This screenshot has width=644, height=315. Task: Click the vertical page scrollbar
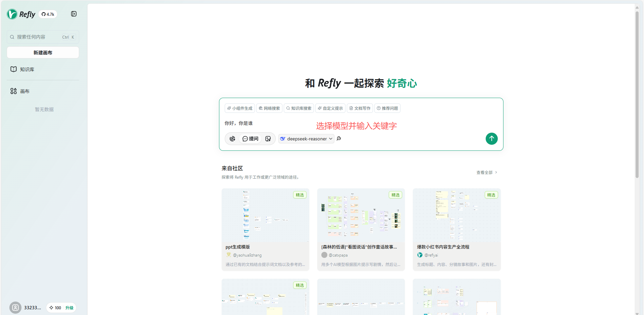[x=637, y=94]
